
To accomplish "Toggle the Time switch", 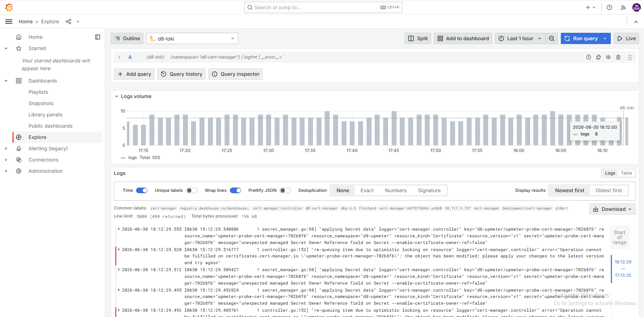I will [x=142, y=190].
